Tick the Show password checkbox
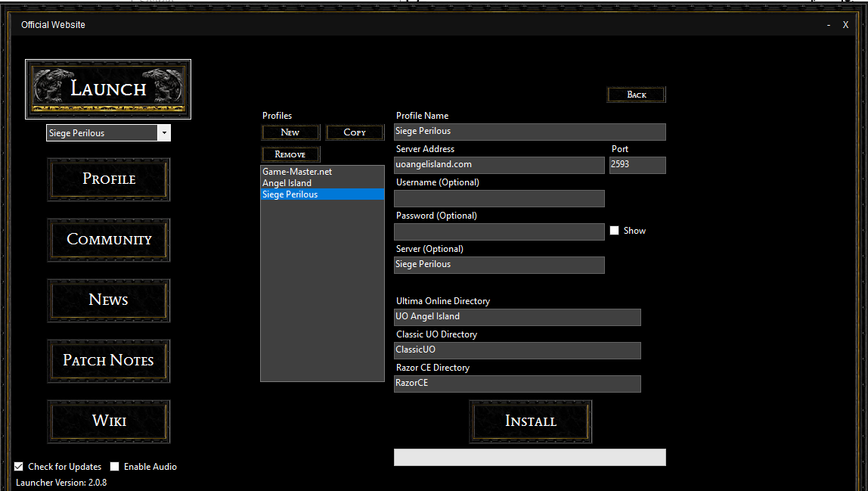868x491 pixels. click(615, 231)
